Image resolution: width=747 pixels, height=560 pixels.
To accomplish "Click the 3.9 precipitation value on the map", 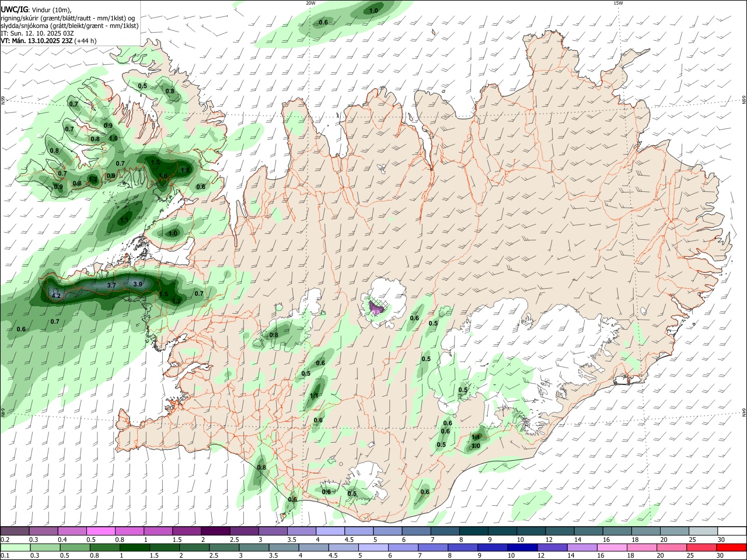I will 138,284.
